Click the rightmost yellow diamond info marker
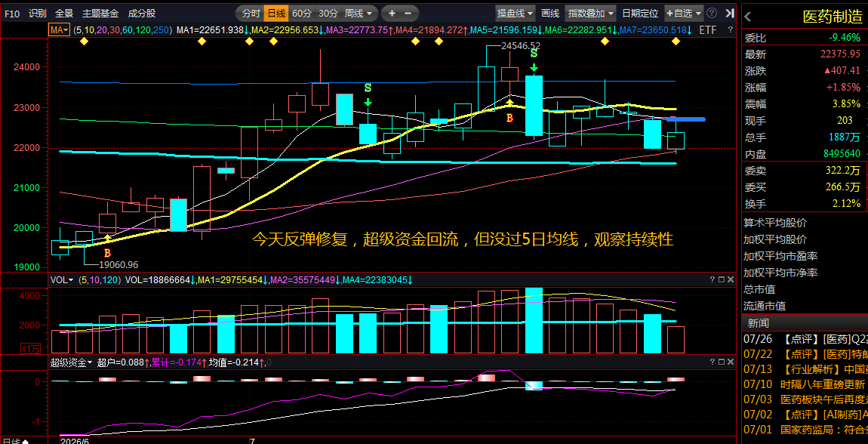The image size is (868, 444). coord(676,42)
